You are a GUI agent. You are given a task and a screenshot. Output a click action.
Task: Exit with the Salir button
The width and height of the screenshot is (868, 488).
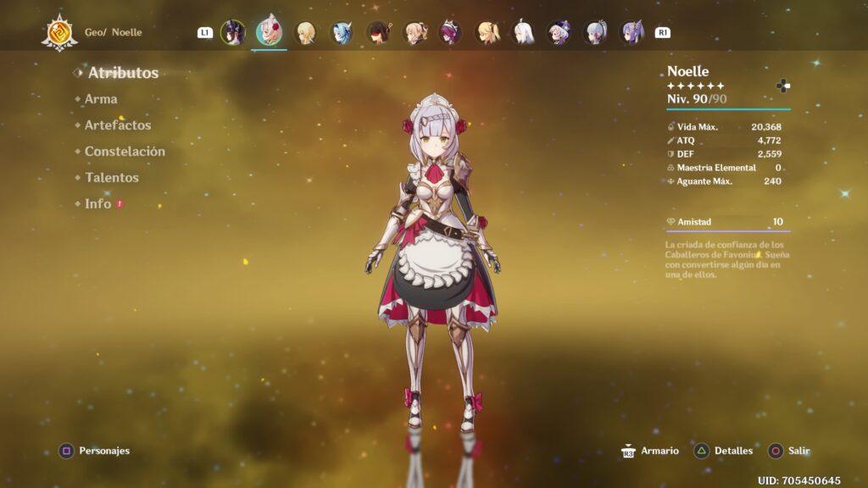coord(789,451)
